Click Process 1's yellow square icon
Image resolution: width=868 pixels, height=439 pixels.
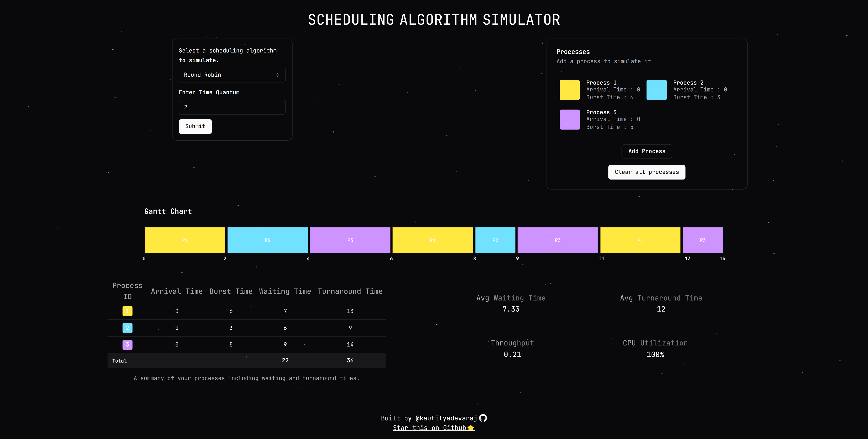569,90
